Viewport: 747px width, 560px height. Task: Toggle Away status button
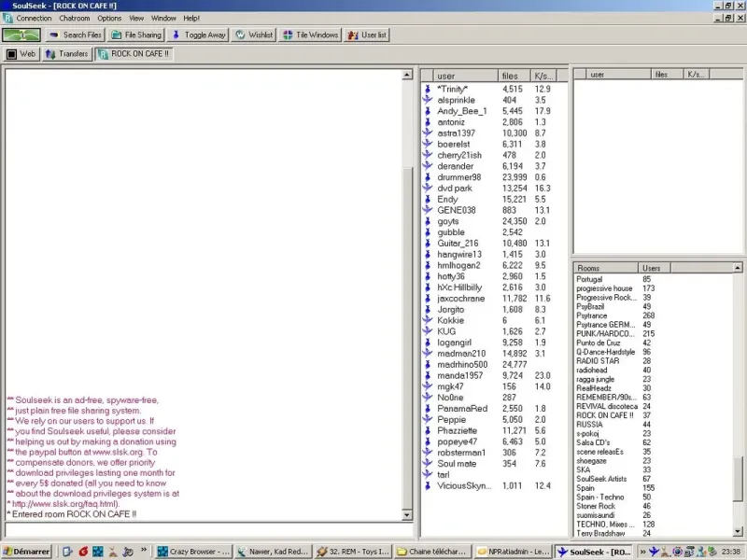click(x=199, y=35)
